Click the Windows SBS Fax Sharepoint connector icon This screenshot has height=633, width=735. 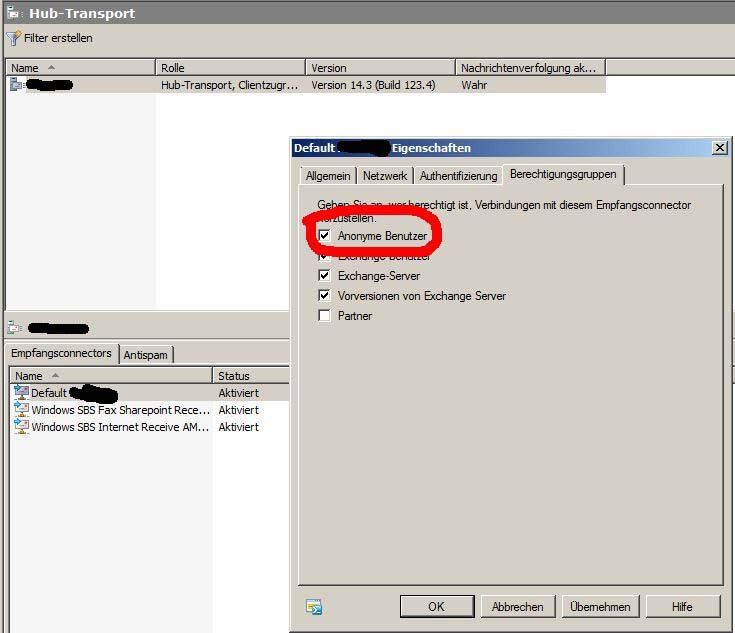[x=21, y=409]
